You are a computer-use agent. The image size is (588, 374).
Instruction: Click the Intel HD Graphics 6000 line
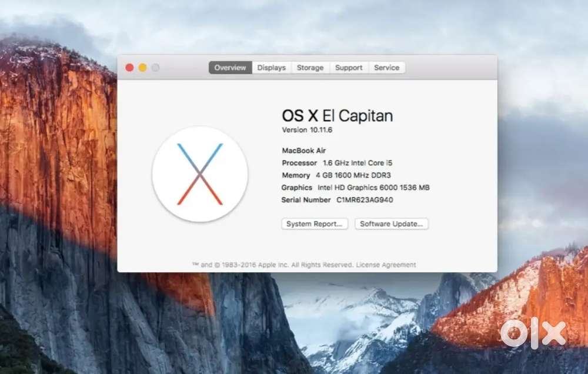356,188
